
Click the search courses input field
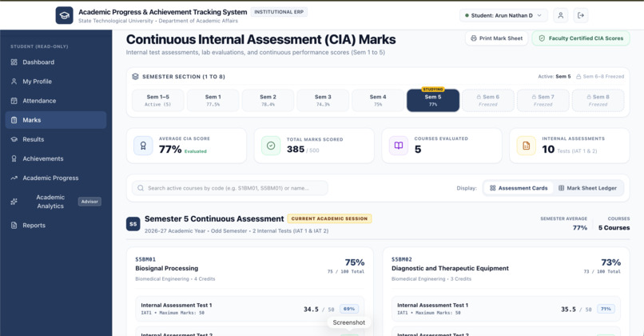point(230,188)
